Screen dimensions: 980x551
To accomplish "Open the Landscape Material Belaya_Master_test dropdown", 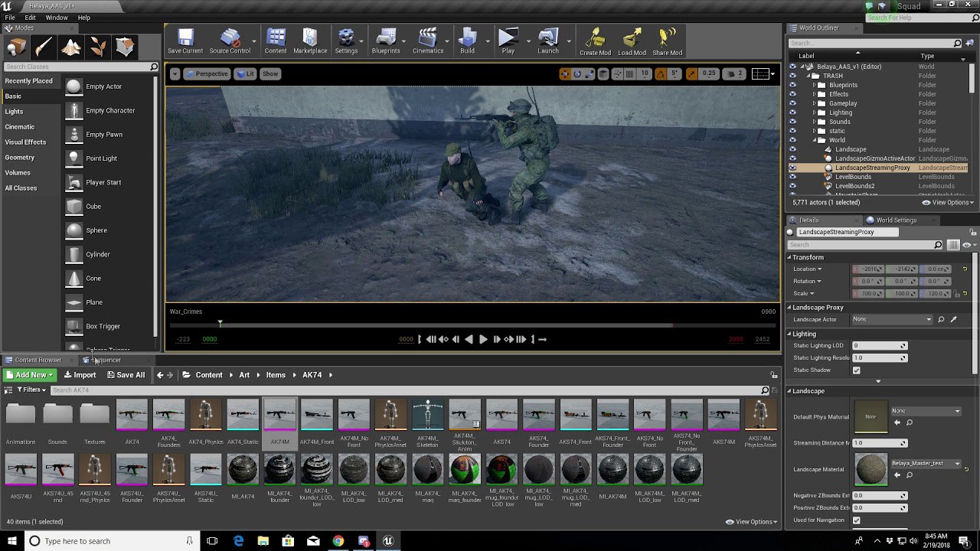I will point(927,464).
